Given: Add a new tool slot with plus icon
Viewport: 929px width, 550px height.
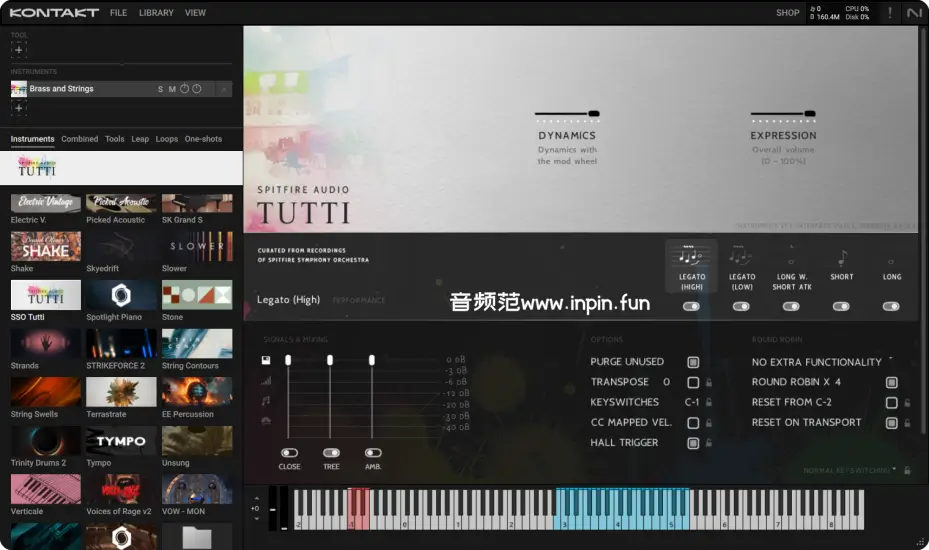Looking at the screenshot, I should (19, 50).
